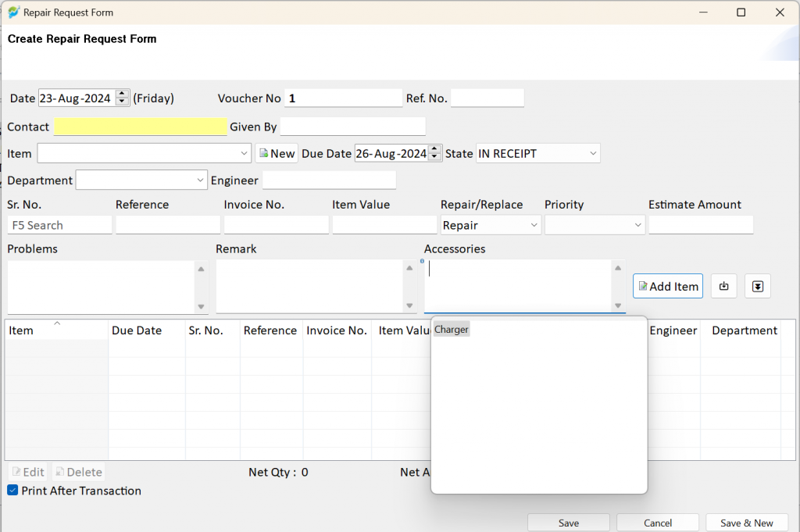Click the Save & New button
This screenshot has width=800, height=532.
[746, 523]
